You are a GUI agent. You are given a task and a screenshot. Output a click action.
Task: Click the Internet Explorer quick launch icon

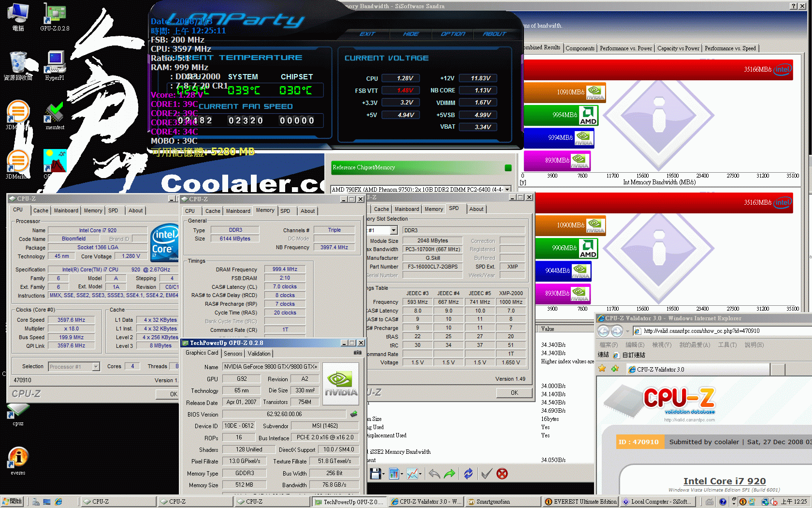tap(58, 502)
